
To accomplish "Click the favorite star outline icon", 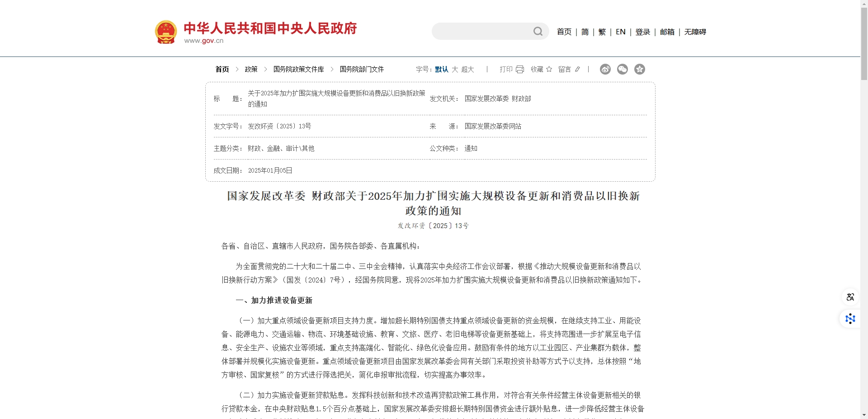I will [x=549, y=69].
